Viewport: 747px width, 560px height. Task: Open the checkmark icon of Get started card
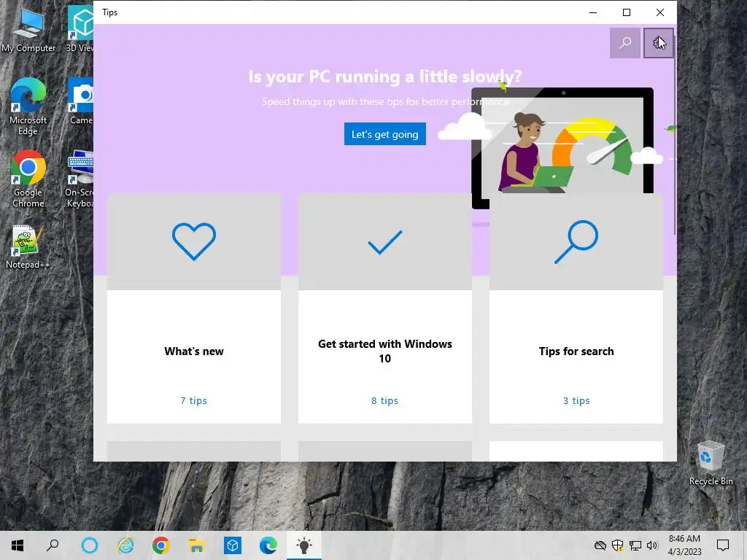tap(385, 242)
